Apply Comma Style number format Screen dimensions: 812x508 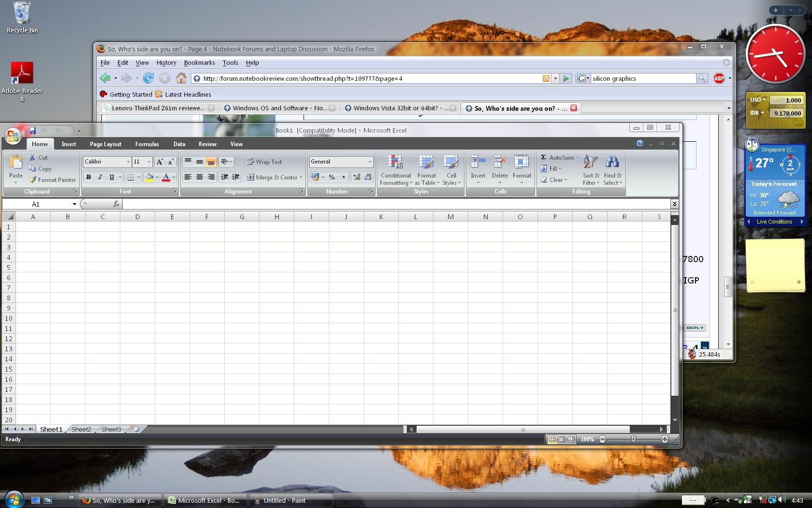pyautogui.click(x=344, y=178)
